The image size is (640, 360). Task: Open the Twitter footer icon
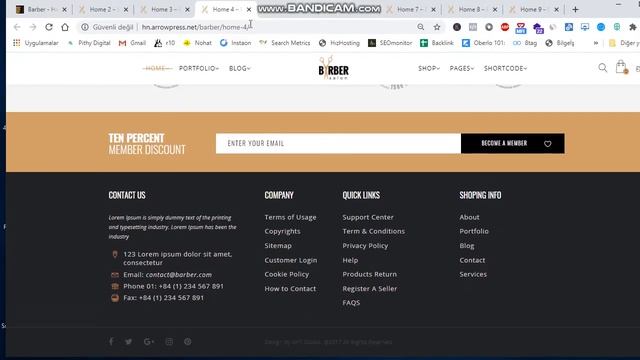129,342
